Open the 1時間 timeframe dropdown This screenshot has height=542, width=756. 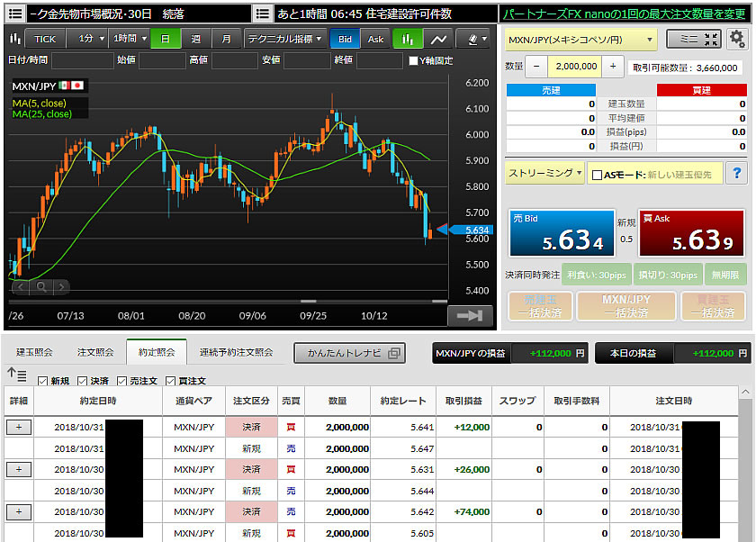click(130, 39)
